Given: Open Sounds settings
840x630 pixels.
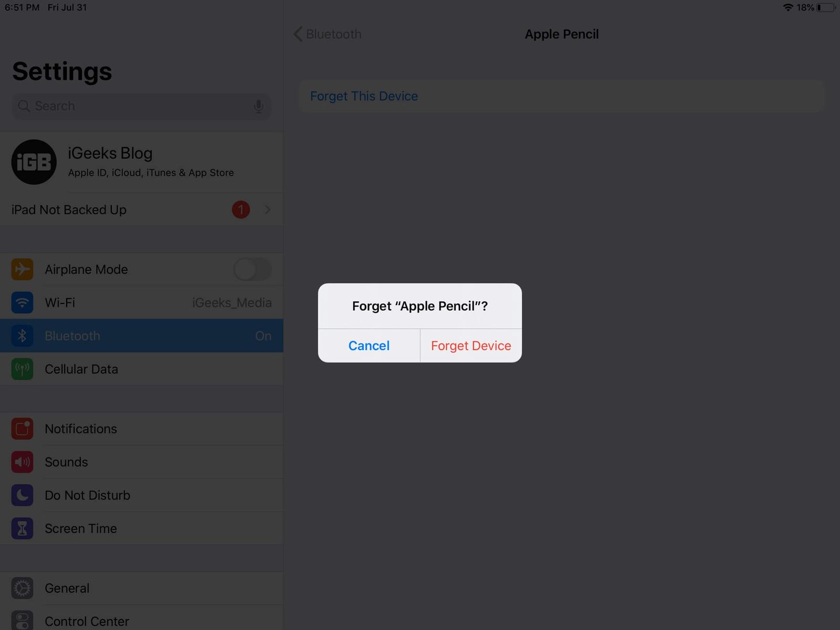Looking at the screenshot, I should [142, 462].
